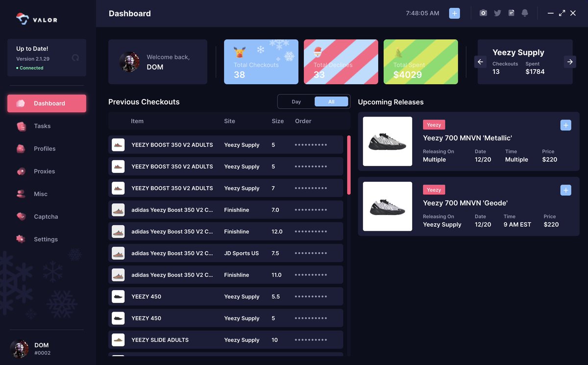Viewport: 588px width, 365px height.
Task: Add Yeezy 700 MNVN 'Metallic' with plus icon
Action: coord(565,125)
